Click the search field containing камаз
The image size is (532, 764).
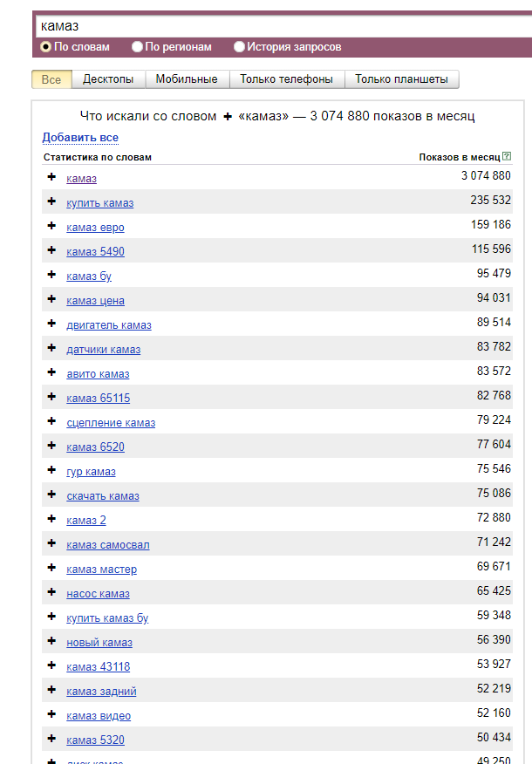[x=279, y=26]
